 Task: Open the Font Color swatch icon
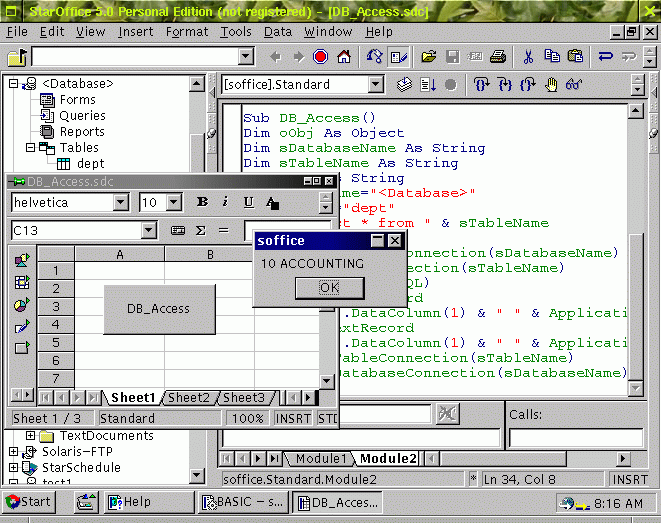[x=272, y=203]
